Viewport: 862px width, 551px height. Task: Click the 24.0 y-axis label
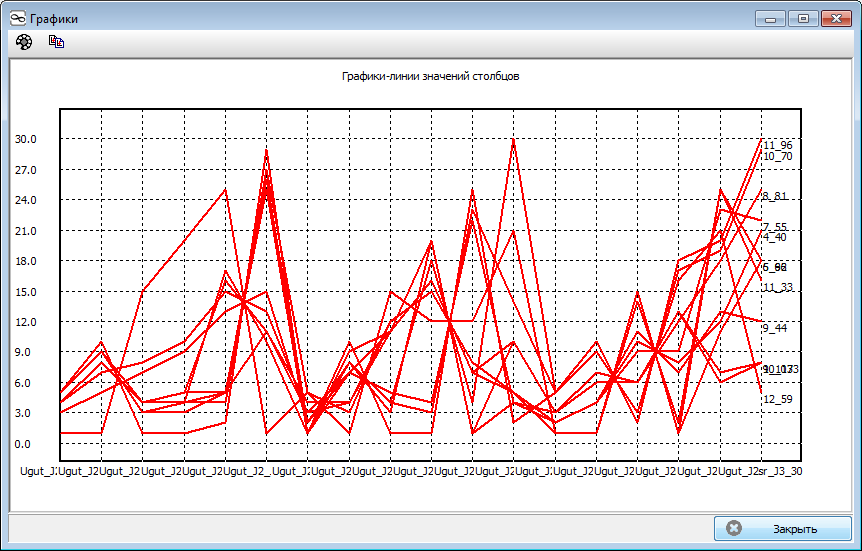pyautogui.click(x=26, y=200)
